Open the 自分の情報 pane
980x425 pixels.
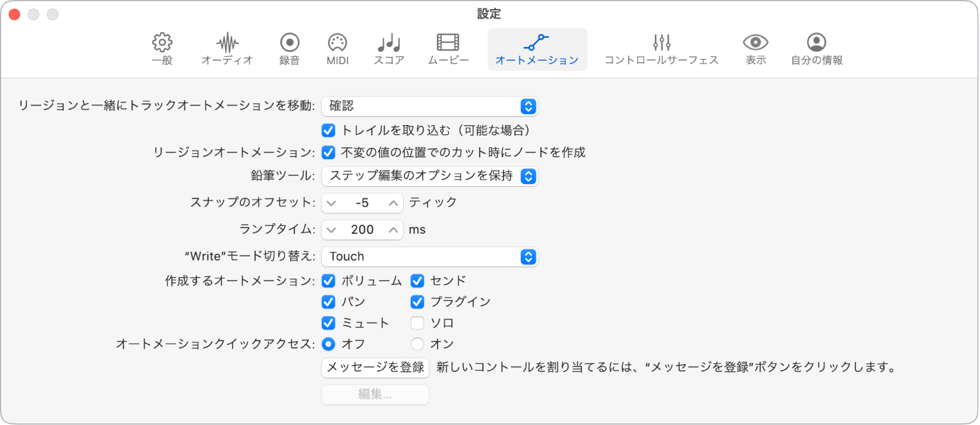coord(816,49)
